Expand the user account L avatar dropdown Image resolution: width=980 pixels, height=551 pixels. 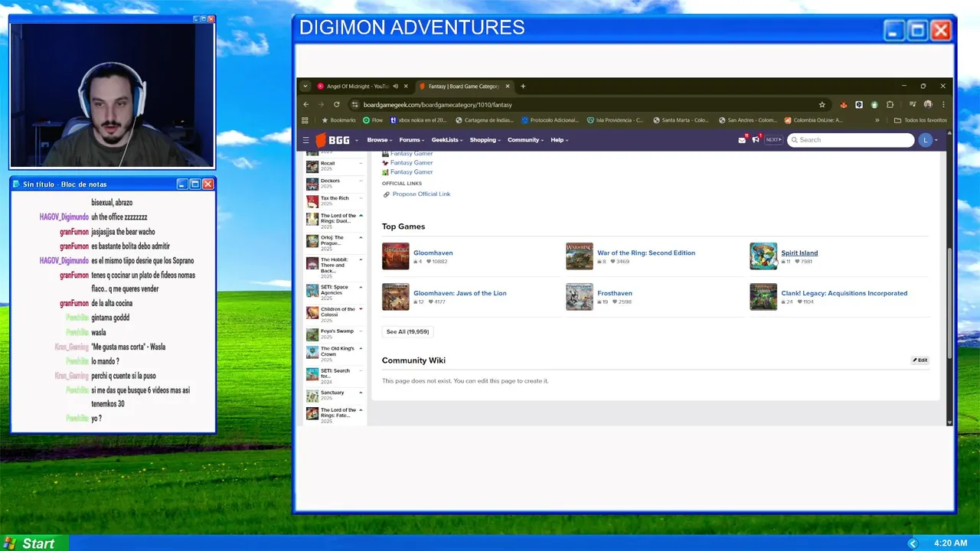pyautogui.click(x=929, y=140)
